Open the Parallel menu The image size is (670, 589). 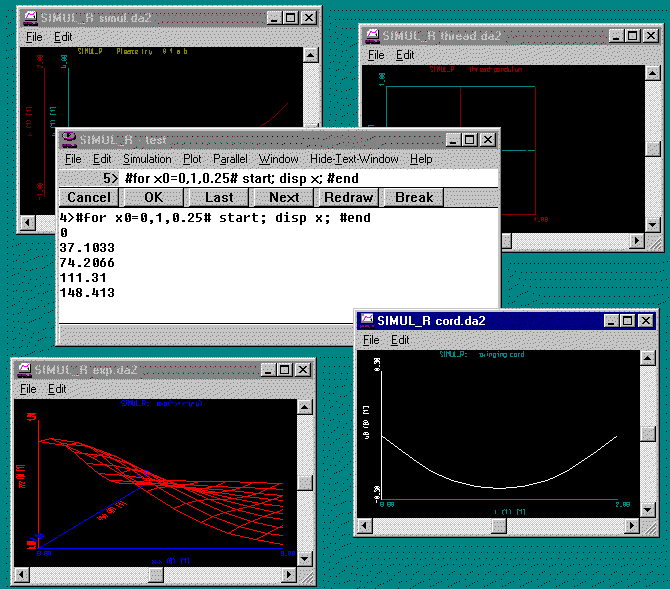[x=230, y=159]
